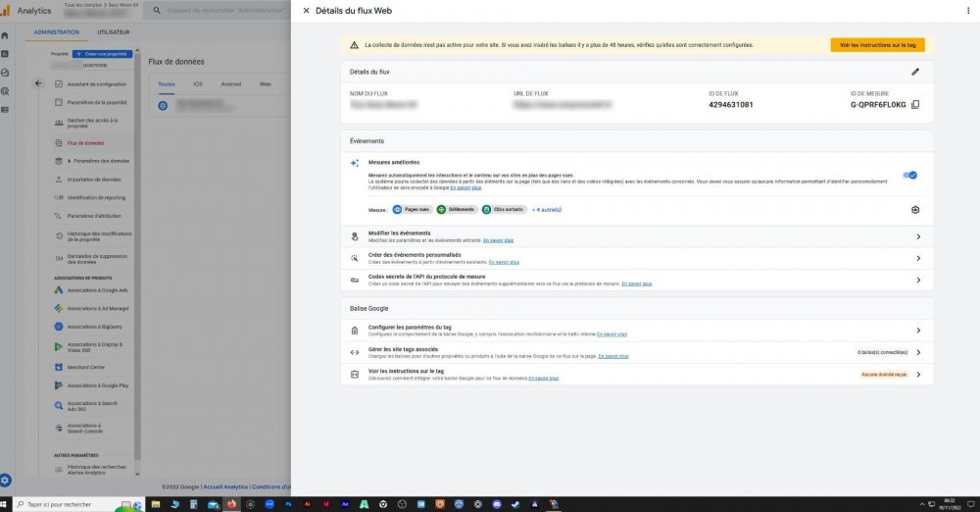The image size is (980, 512).
Task: Select the Web data stream tab
Action: tap(265, 84)
